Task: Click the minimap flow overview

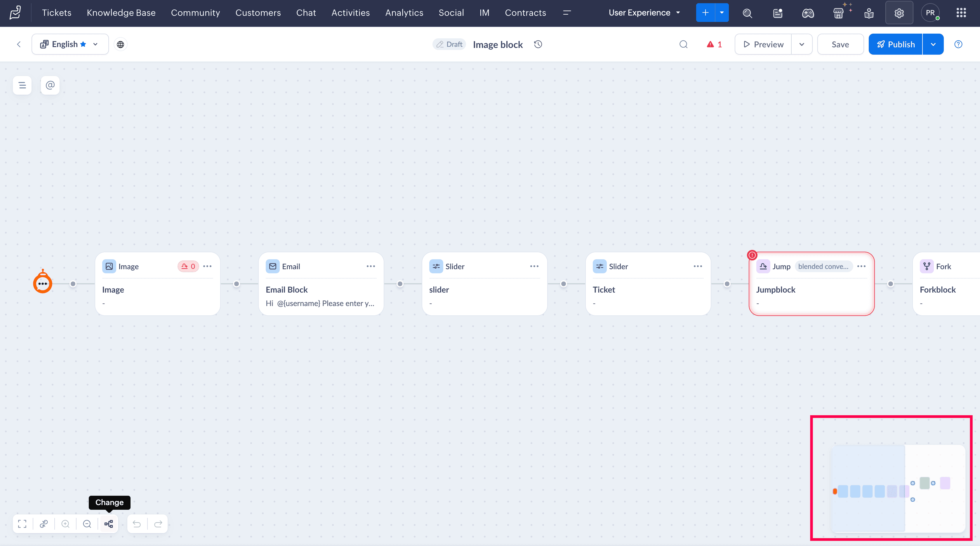Action: pyautogui.click(x=898, y=488)
